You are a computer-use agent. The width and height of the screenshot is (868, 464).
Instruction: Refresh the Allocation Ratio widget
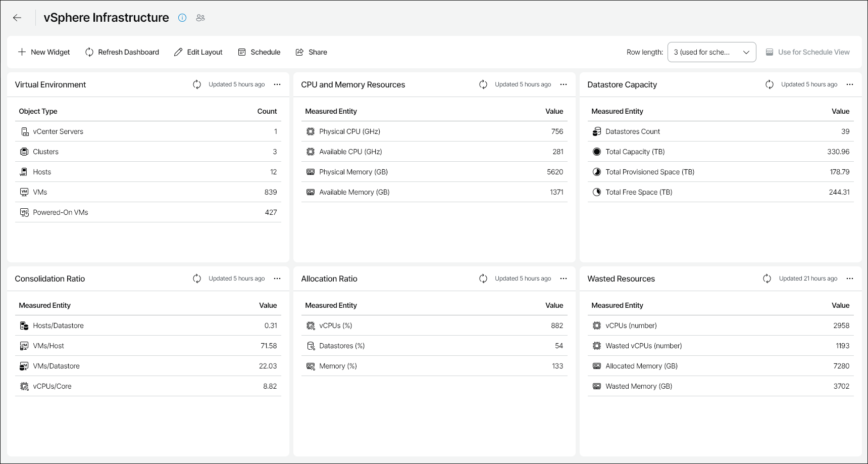click(483, 279)
